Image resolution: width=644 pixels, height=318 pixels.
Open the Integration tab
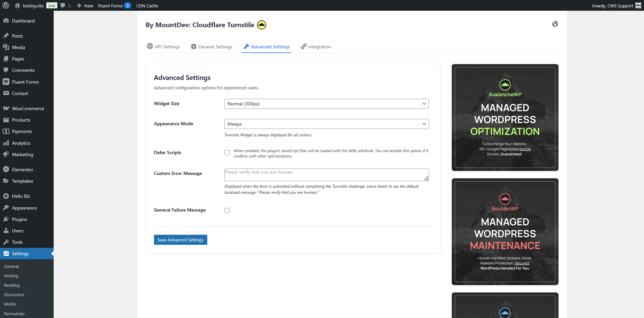click(320, 47)
